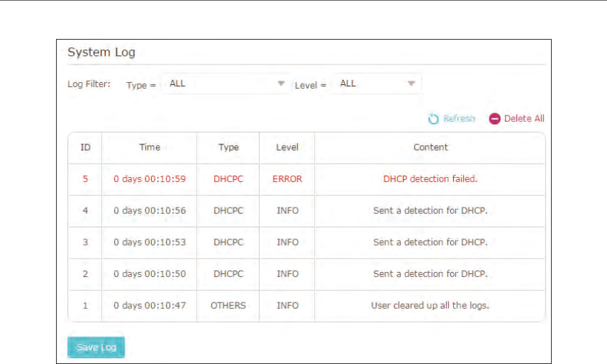
Task: Open the Level filter dropdown
Action: click(376, 84)
